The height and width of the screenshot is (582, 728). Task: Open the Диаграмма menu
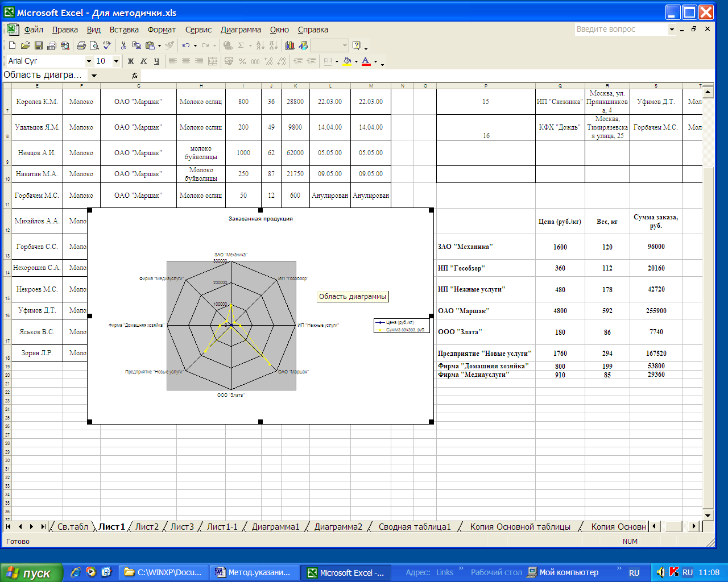[241, 30]
